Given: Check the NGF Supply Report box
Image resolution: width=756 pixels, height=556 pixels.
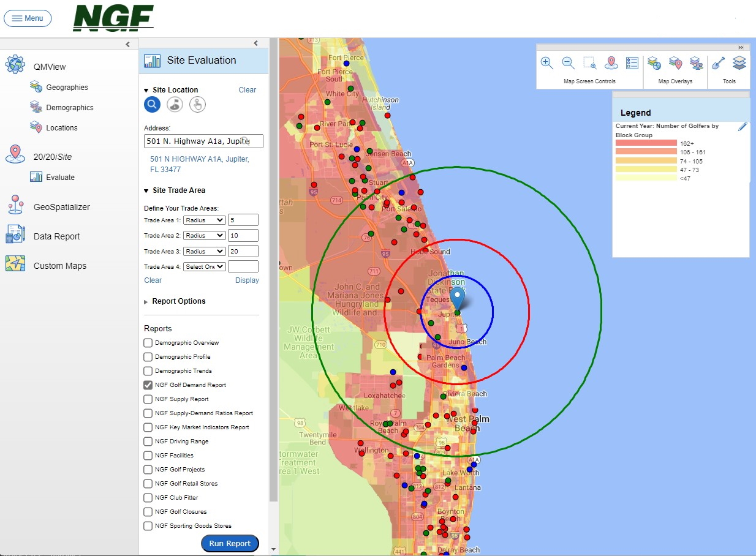Looking at the screenshot, I should pyautogui.click(x=148, y=399).
